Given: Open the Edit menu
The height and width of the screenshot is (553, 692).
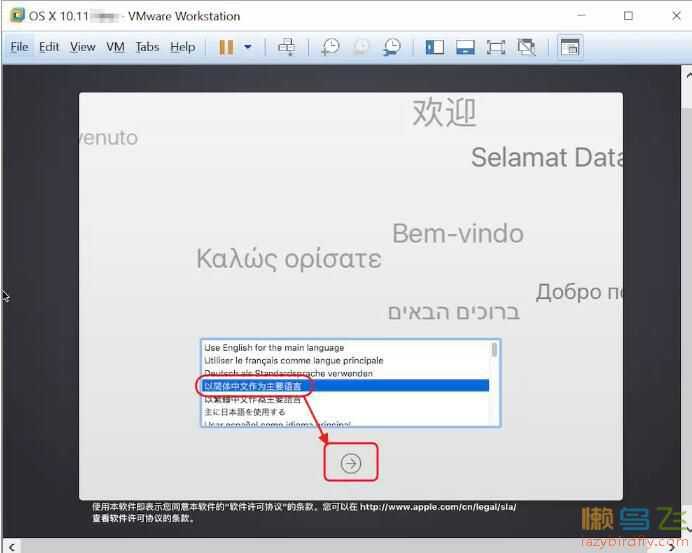Looking at the screenshot, I should (x=49, y=47).
